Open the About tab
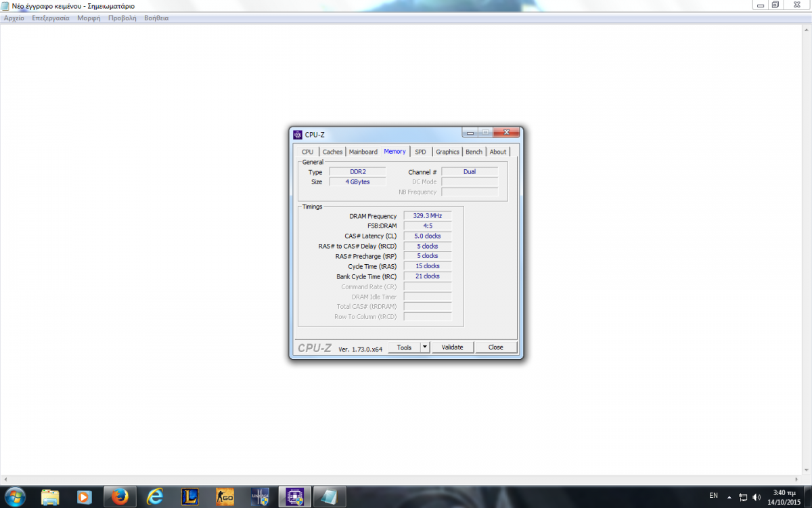The width and height of the screenshot is (812, 508). pyautogui.click(x=498, y=152)
